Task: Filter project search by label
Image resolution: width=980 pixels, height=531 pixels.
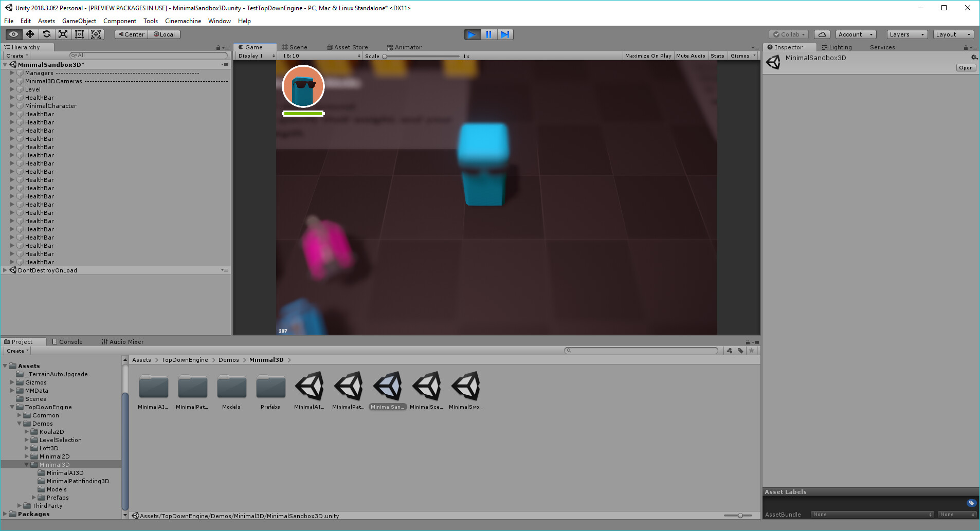Action: coord(740,351)
